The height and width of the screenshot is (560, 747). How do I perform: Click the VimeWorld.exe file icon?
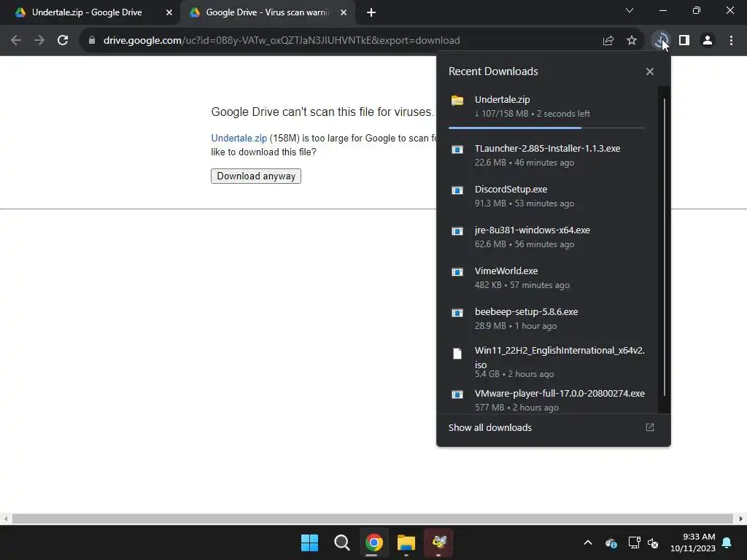pos(457,273)
